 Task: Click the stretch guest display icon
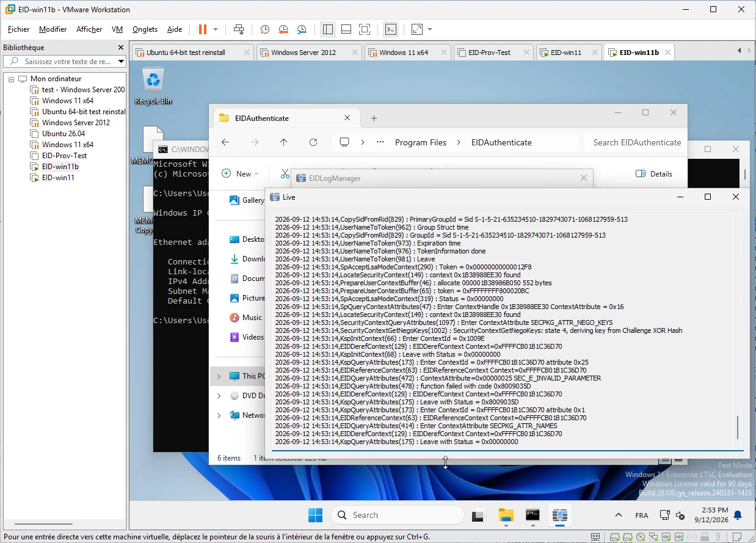pos(417,29)
